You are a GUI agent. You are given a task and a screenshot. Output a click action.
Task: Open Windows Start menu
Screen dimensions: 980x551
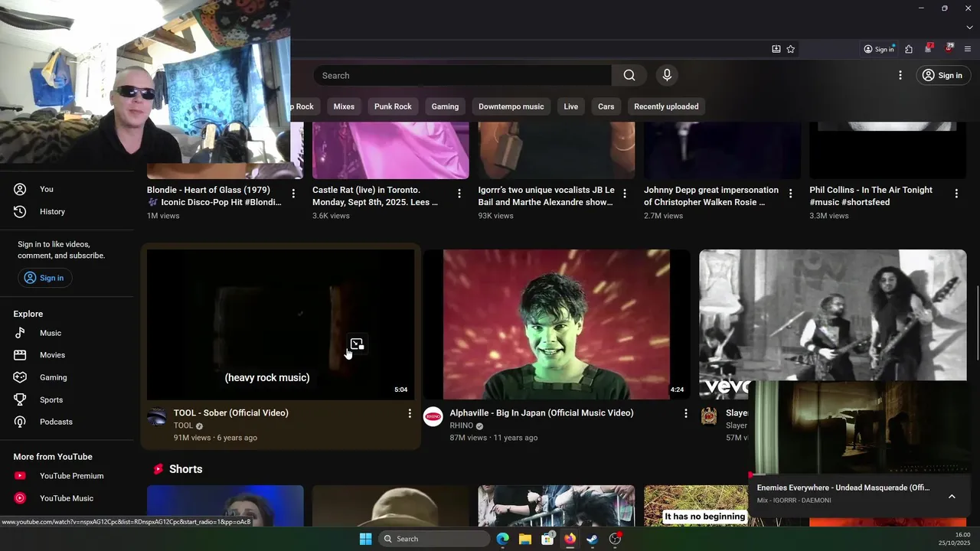[x=366, y=539]
